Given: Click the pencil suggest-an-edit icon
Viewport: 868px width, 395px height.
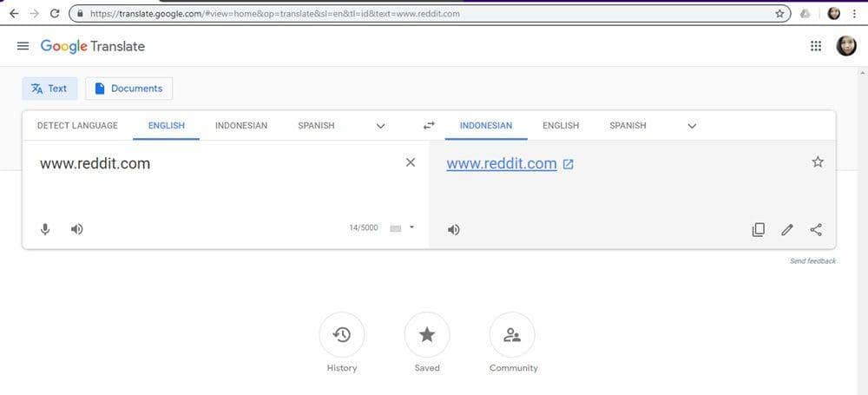Looking at the screenshot, I should [787, 230].
